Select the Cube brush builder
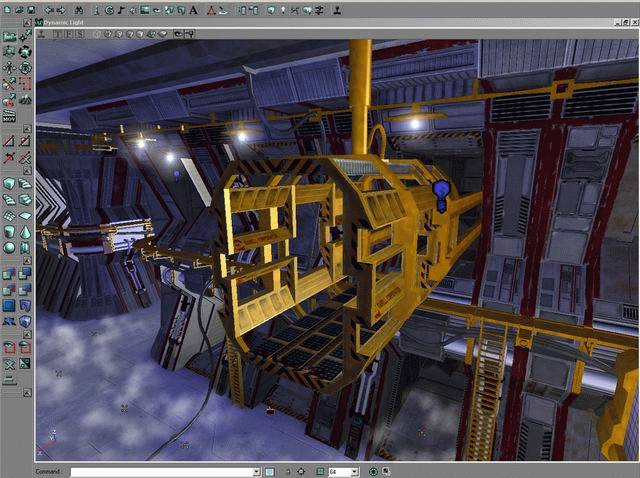640x478 pixels. 9,184
